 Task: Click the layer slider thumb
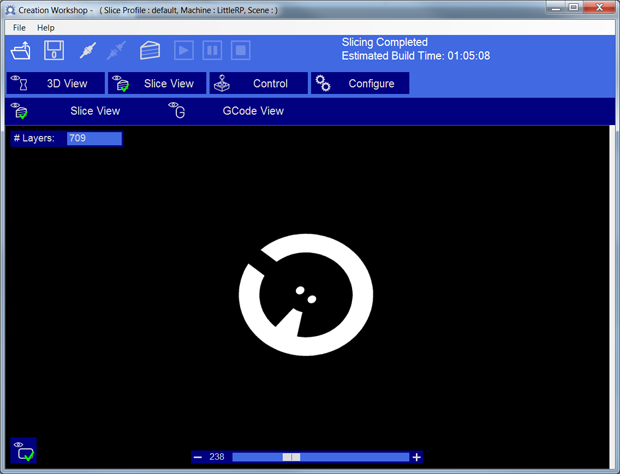(291, 457)
